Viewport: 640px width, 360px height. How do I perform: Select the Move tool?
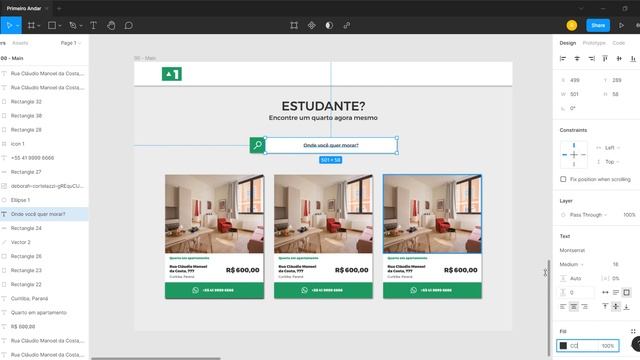(x=9, y=25)
